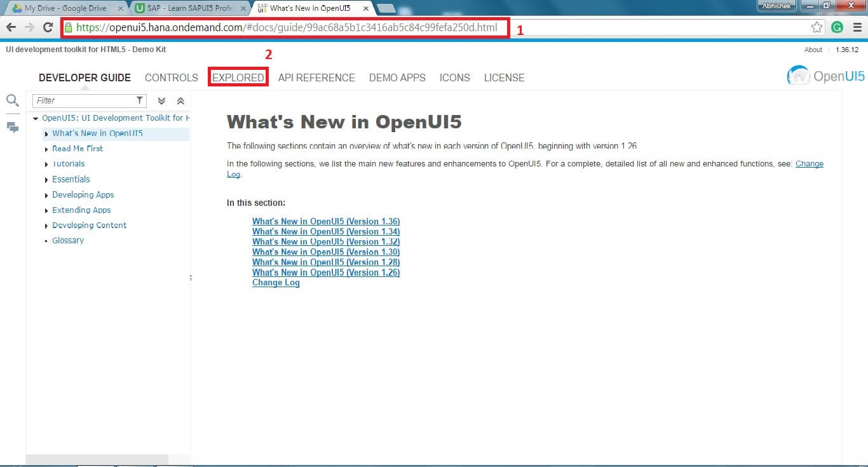The width and height of the screenshot is (868, 467).
Task: Select Tutorials tree item
Action: 68,164
